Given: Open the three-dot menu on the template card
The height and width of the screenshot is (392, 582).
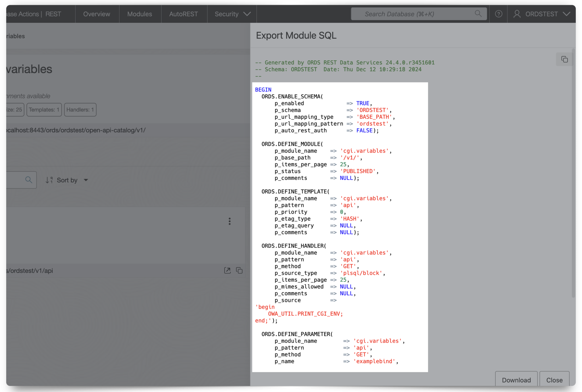Looking at the screenshot, I should [x=230, y=221].
